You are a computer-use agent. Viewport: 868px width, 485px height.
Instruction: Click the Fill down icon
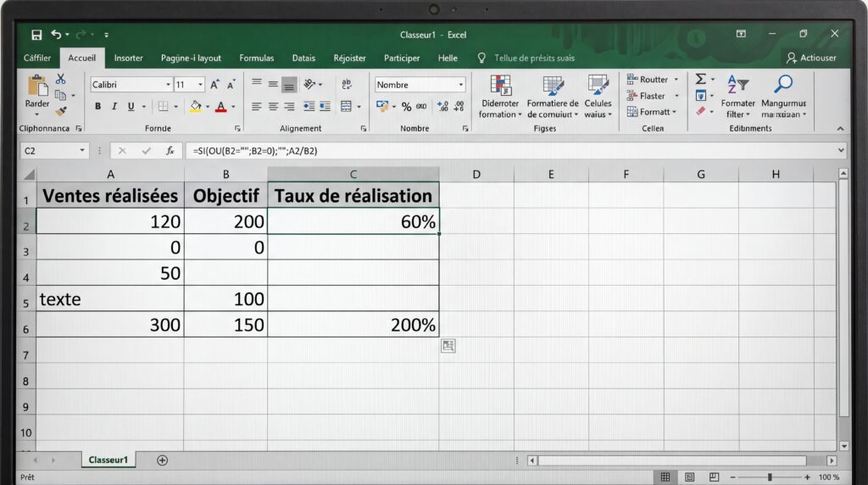[x=701, y=96]
